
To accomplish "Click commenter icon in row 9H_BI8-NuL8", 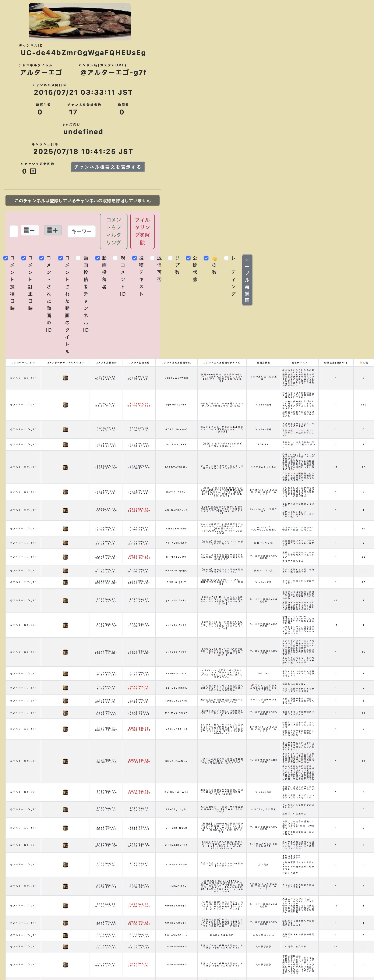I will tap(66, 828).
